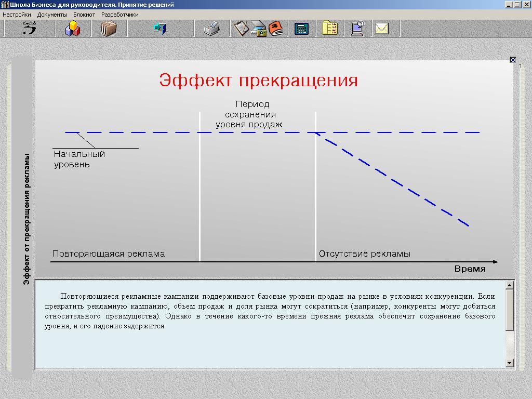Click the envelope mail icon
This screenshot has height=399, width=532.
coord(382,29)
